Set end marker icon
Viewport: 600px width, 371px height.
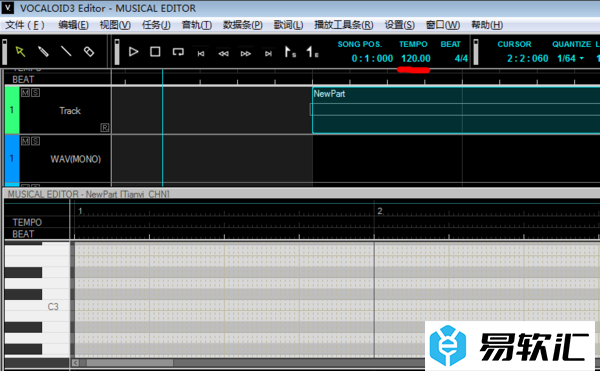[312, 52]
